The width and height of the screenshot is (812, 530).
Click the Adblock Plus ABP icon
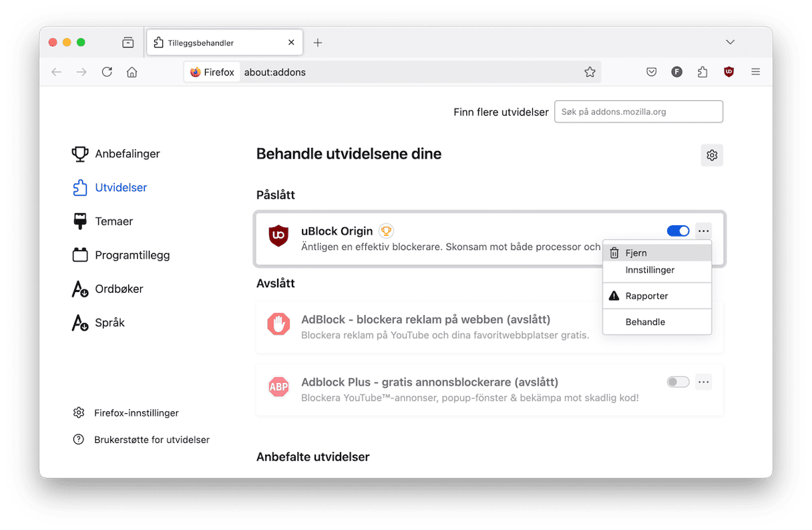pos(278,387)
